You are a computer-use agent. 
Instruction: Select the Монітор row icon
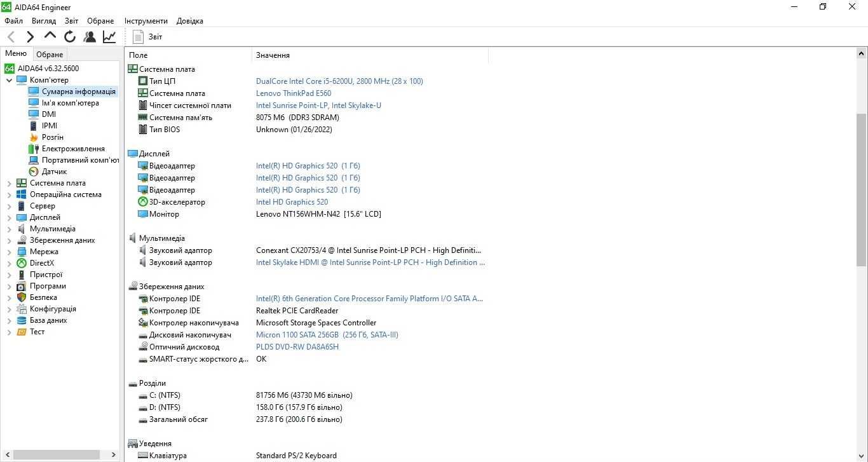click(143, 214)
